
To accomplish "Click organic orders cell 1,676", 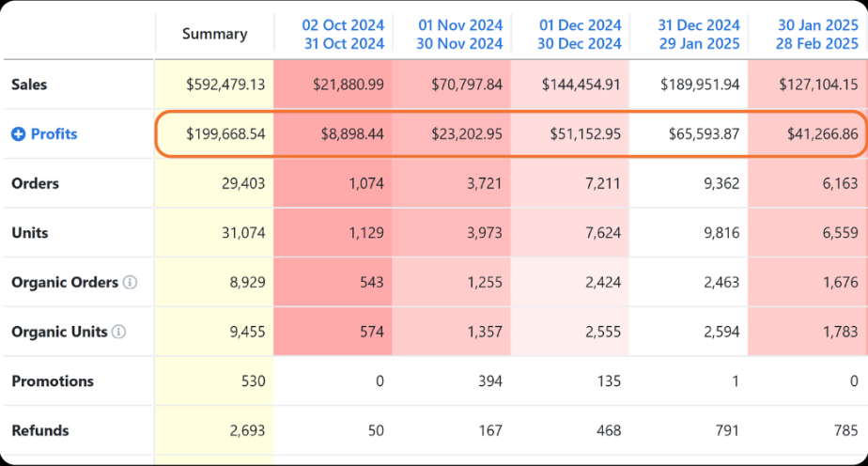I will click(841, 282).
